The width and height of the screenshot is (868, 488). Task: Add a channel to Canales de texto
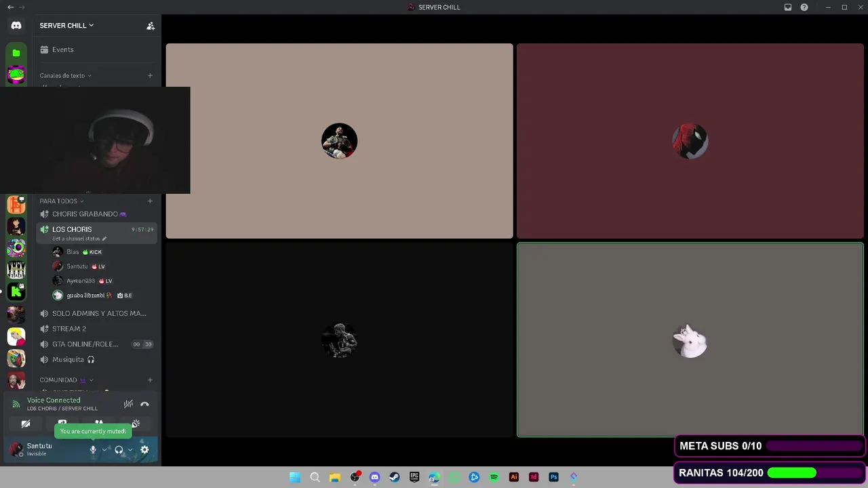[x=150, y=76]
